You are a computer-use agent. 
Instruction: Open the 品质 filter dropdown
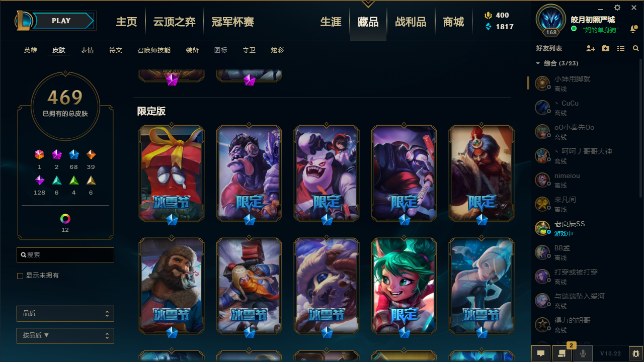coord(65,313)
